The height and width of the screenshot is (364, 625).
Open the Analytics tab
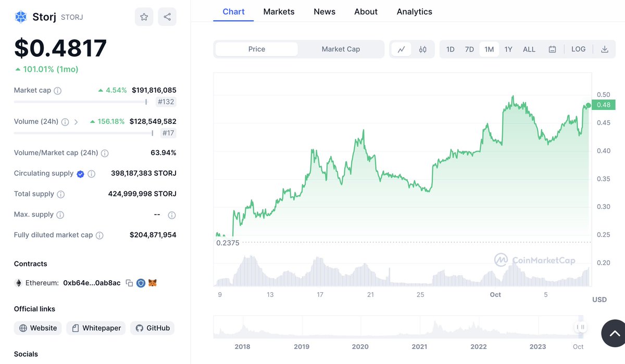pyautogui.click(x=414, y=11)
